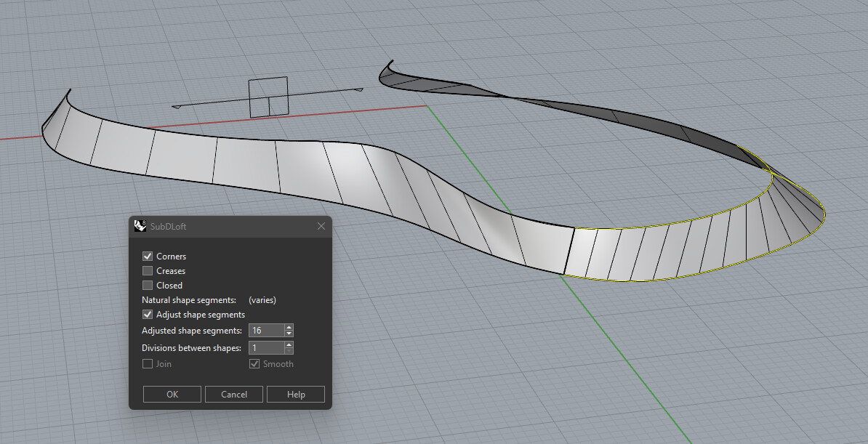
Task: Click the "Natural shape segments:" label
Action: click(x=189, y=300)
